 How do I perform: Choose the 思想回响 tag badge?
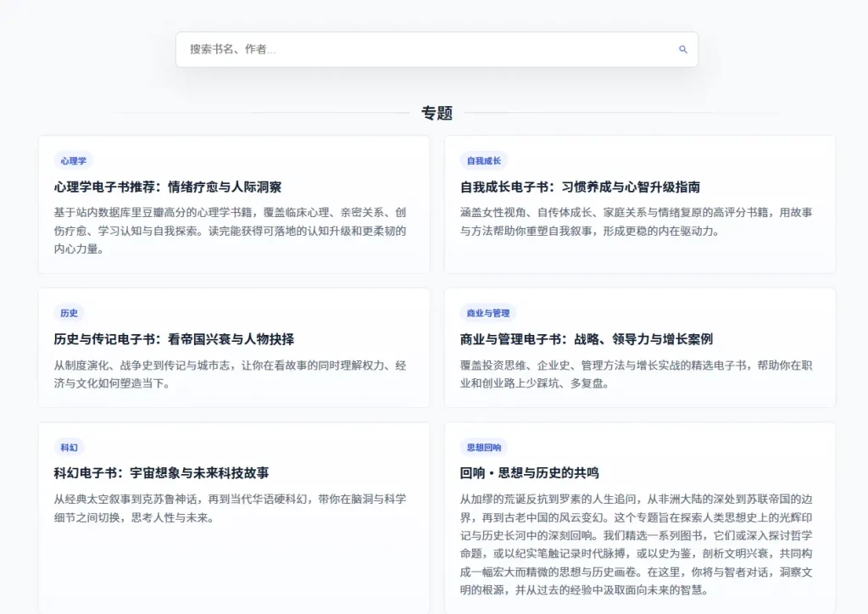[x=484, y=447]
